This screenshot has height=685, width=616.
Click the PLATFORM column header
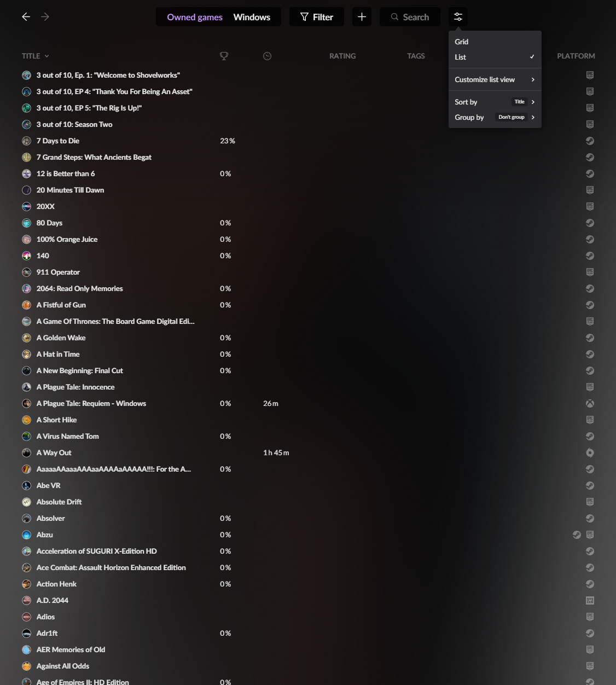click(576, 56)
